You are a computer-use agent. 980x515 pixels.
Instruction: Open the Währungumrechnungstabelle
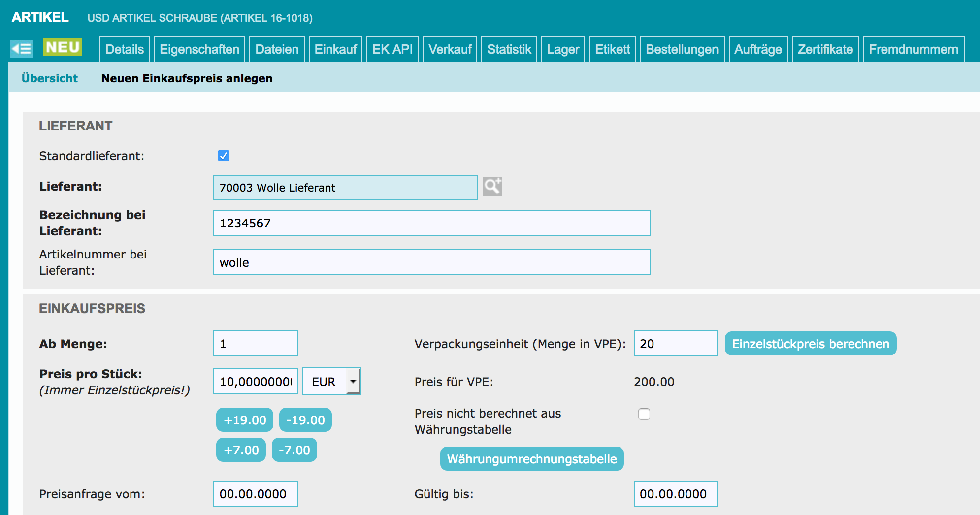coord(531,459)
